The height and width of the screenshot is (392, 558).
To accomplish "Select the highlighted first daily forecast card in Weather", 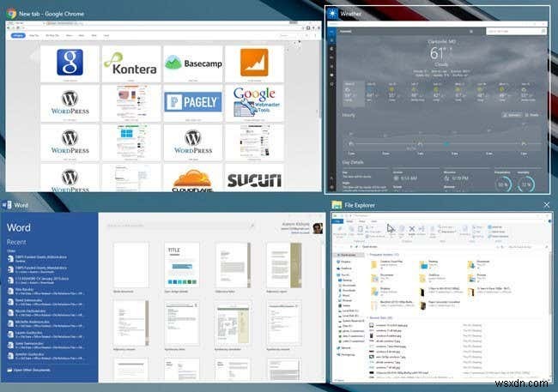I will pos(354,93).
